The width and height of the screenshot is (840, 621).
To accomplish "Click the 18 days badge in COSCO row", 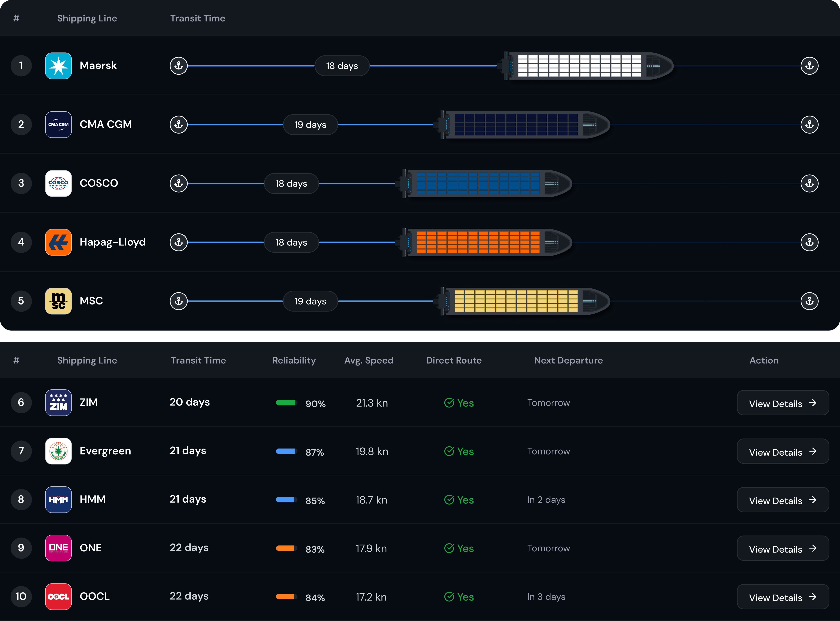I will click(x=291, y=183).
